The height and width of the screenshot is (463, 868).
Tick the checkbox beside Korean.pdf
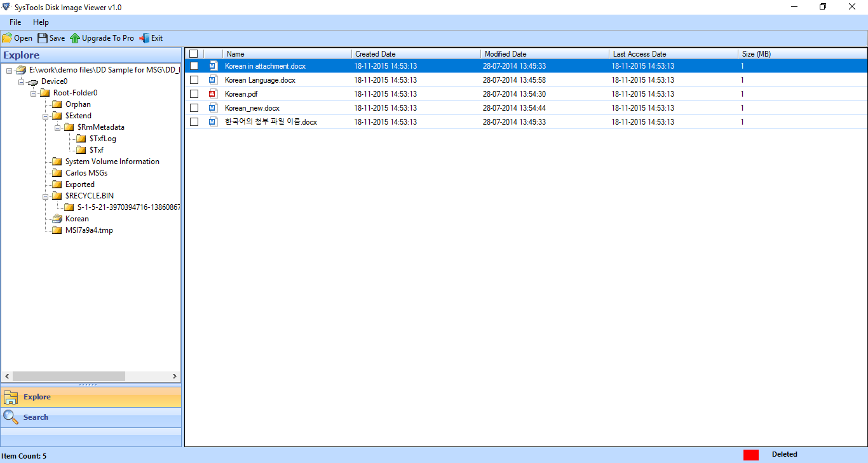click(194, 93)
